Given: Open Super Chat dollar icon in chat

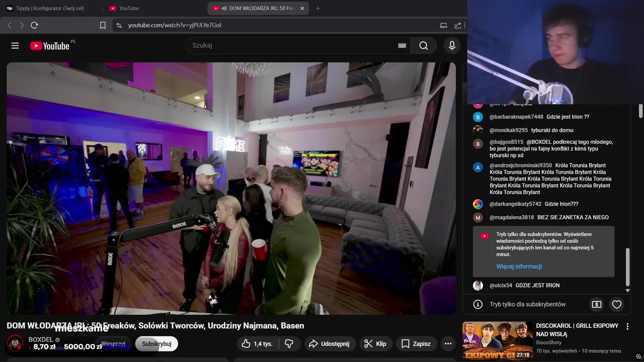Looking at the screenshot, I should coord(596,304).
